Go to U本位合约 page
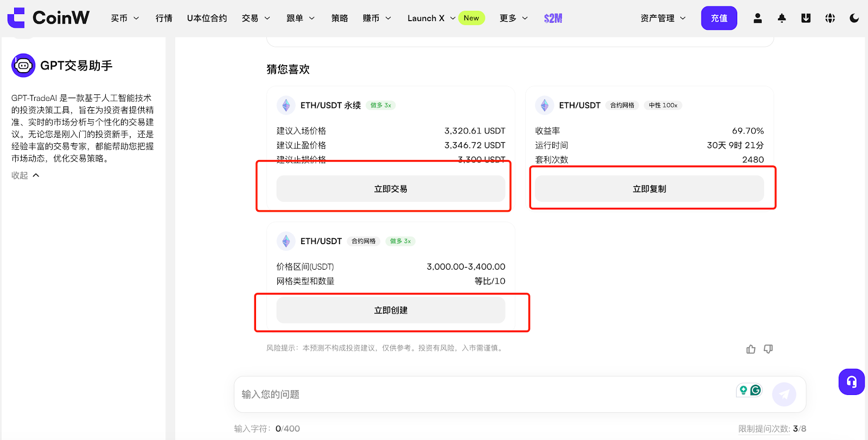This screenshot has height=440, width=868. click(x=207, y=18)
